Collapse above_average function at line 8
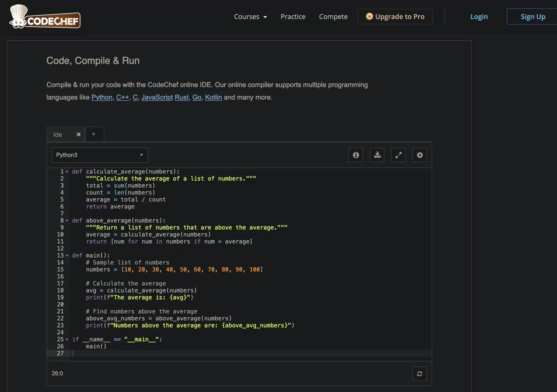 [x=67, y=220]
